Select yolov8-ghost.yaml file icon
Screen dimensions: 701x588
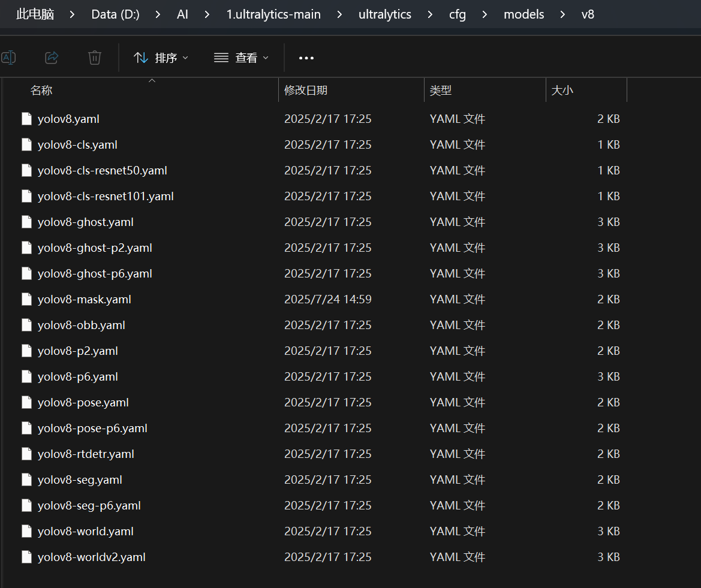pos(27,222)
